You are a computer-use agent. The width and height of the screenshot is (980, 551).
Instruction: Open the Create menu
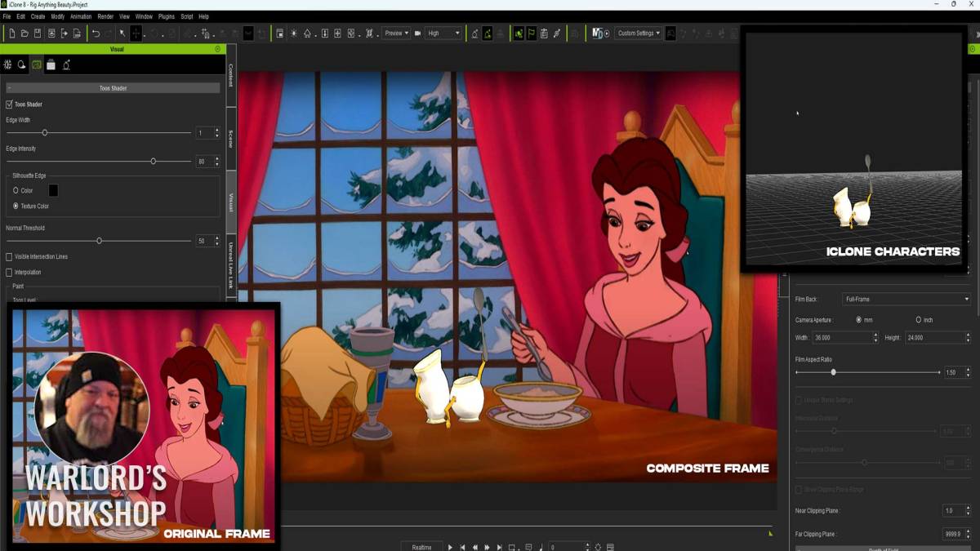click(38, 16)
